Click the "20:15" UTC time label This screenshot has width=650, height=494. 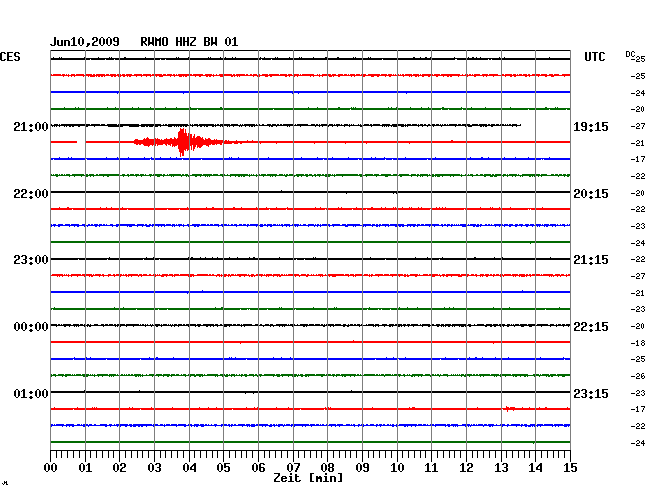pos(591,194)
